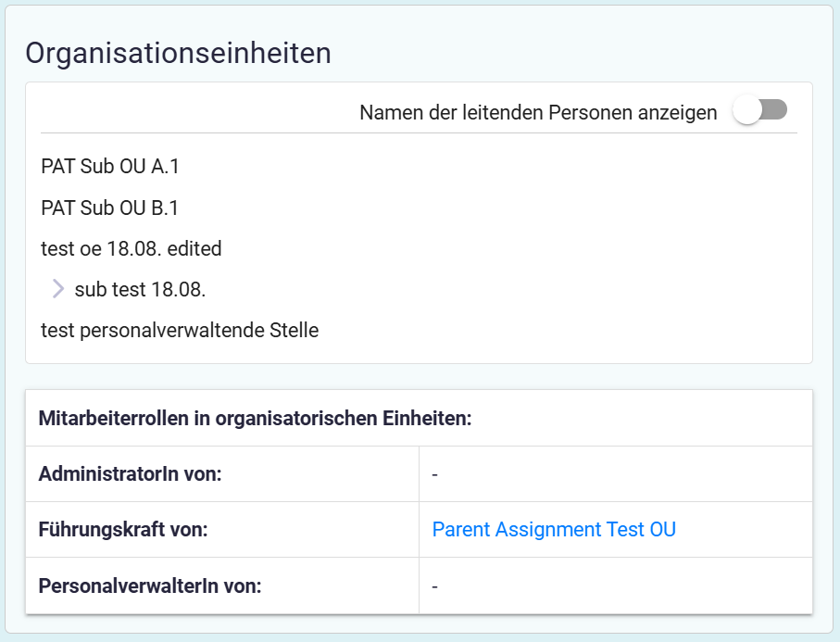Click the Organisationseinheiten heading

pyautogui.click(x=178, y=53)
